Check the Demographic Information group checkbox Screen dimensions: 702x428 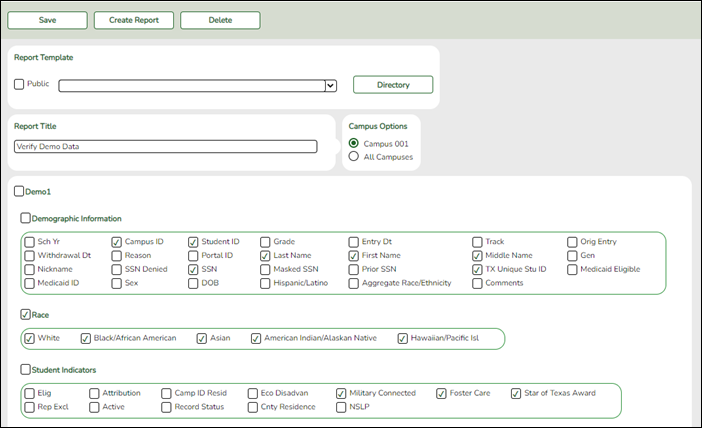[x=26, y=218]
